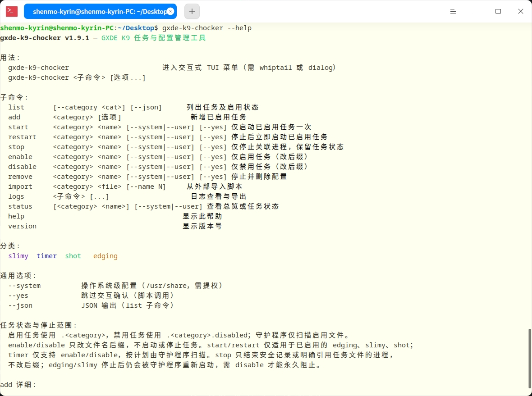Click the 'list' subcommand
Screen dimensions: 532x396
tap(16, 107)
